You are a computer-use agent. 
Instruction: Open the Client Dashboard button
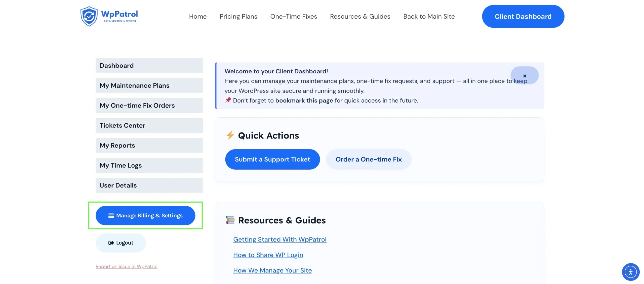pos(523,17)
